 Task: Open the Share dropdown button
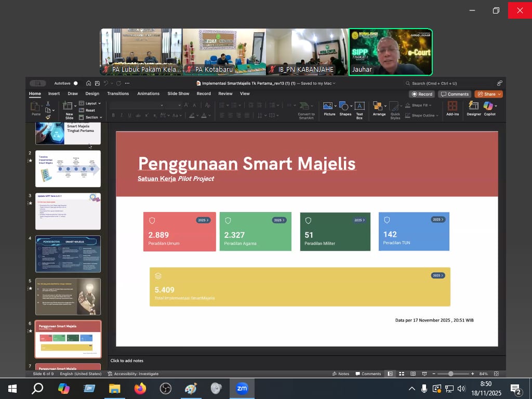click(x=488, y=94)
